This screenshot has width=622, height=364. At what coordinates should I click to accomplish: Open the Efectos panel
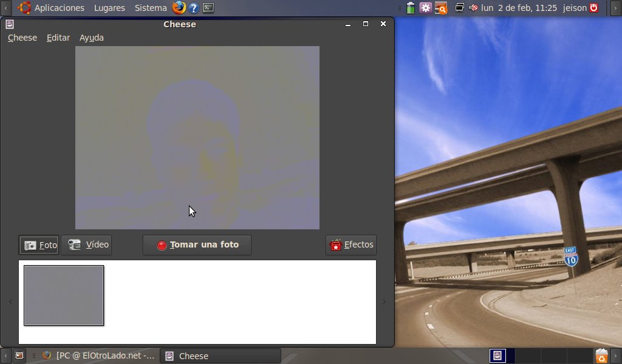(x=351, y=244)
